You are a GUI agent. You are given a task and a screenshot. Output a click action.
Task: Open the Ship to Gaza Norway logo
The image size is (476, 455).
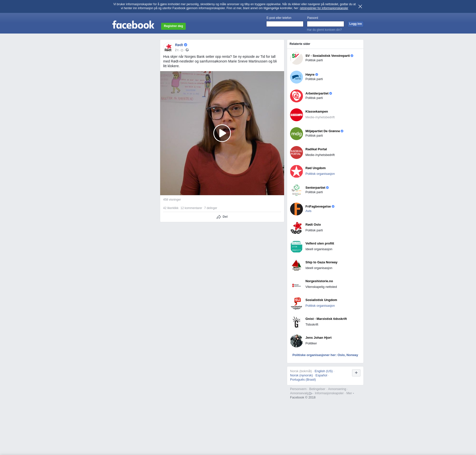297,266
